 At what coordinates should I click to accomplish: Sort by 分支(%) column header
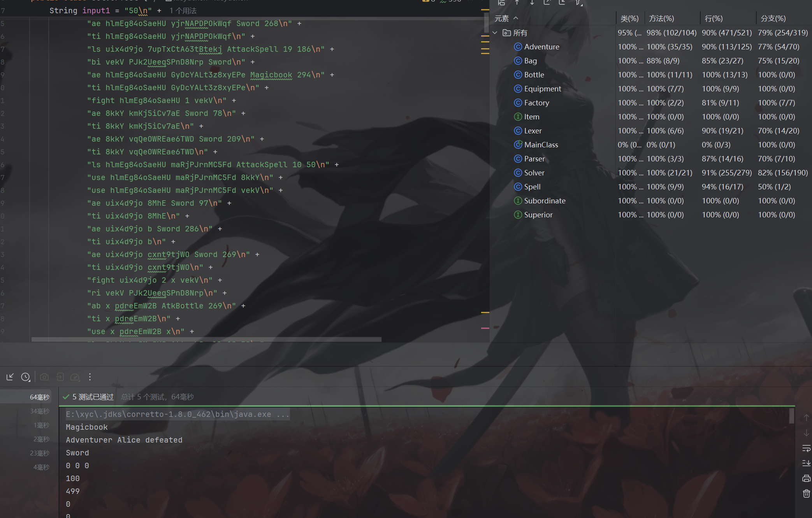pos(773,18)
